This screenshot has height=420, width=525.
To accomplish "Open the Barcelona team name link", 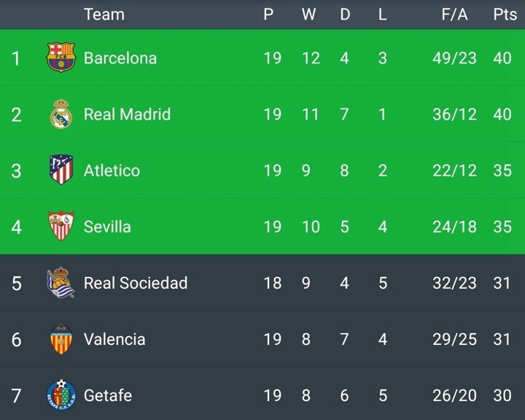I will (120, 58).
